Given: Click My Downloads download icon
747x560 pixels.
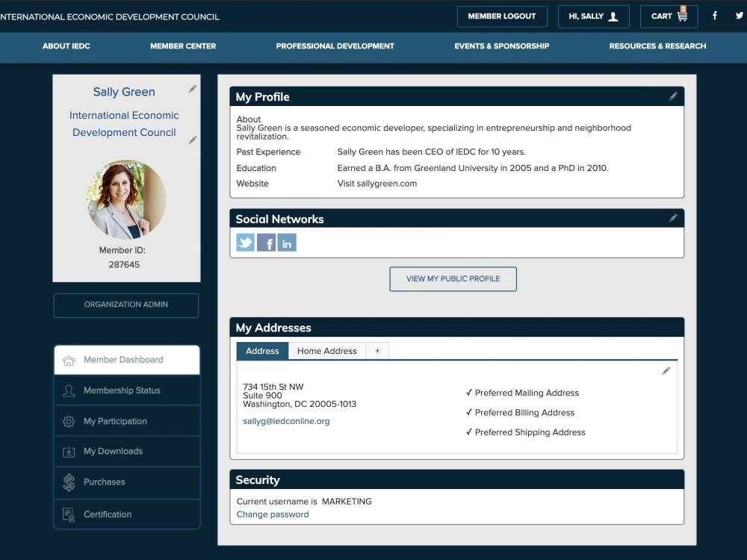Looking at the screenshot, I should 69,452.
